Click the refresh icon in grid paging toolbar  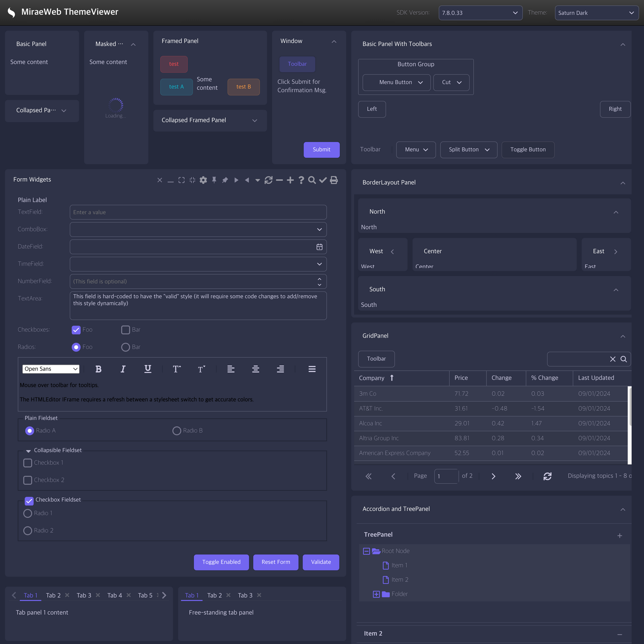tap(547, 476)
